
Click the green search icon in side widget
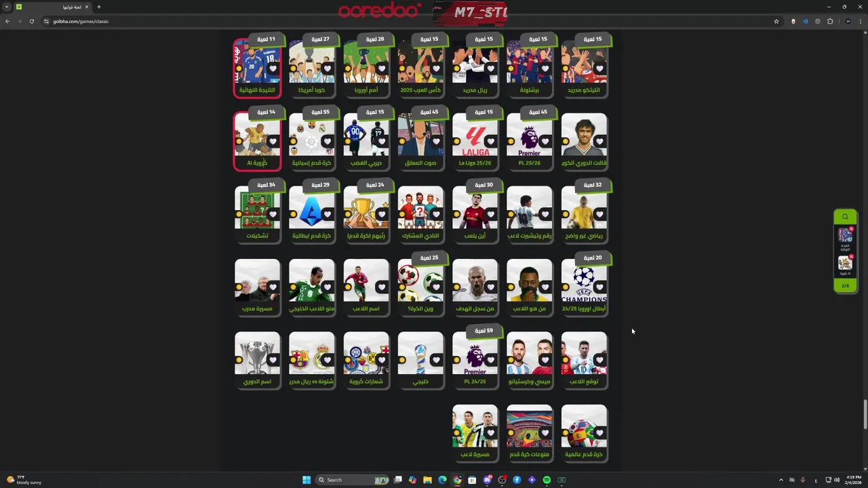click(x=845, y=217)
